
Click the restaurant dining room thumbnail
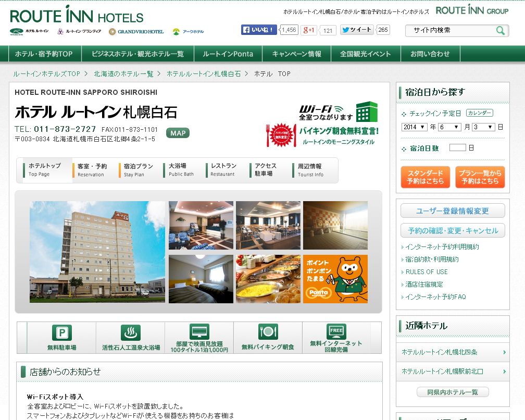pos(268,226)
